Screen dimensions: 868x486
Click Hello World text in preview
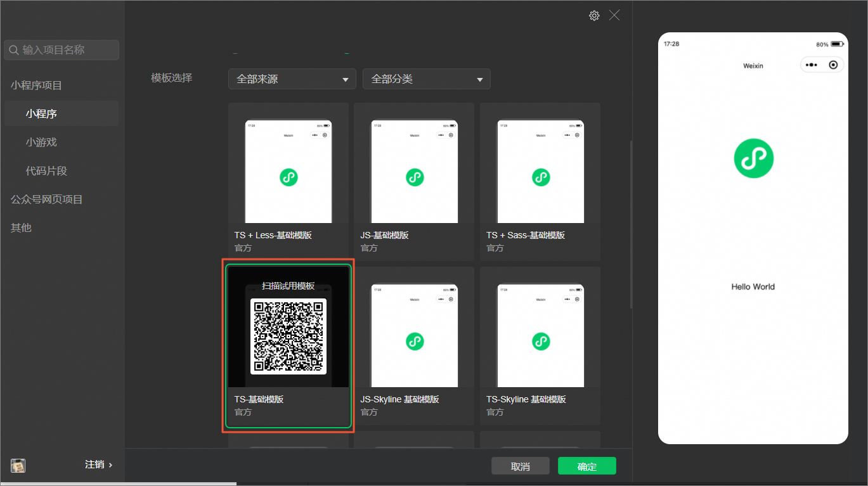[x=753, y=287]
